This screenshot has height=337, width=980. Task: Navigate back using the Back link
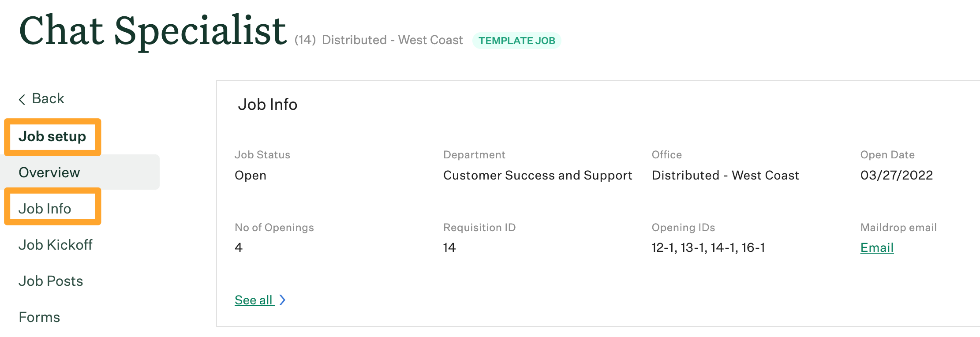coord(48,98)
